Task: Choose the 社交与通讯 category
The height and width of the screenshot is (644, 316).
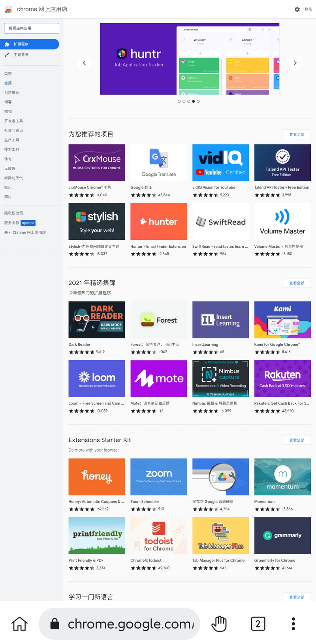Action: coord(14,130)
